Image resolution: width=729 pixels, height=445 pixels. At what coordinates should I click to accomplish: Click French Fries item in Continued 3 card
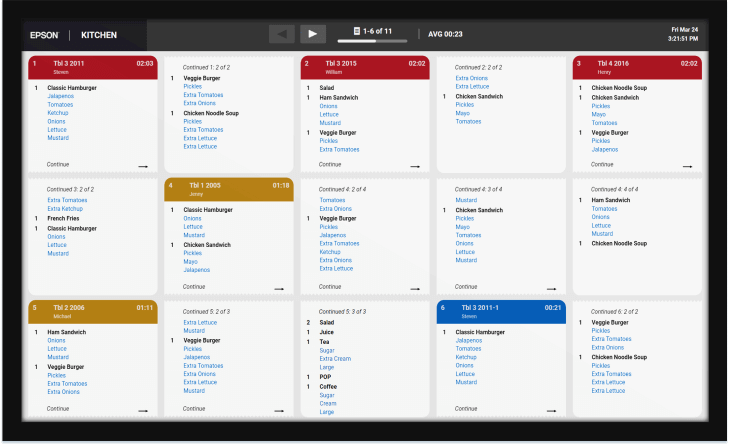tap(65, 217)
